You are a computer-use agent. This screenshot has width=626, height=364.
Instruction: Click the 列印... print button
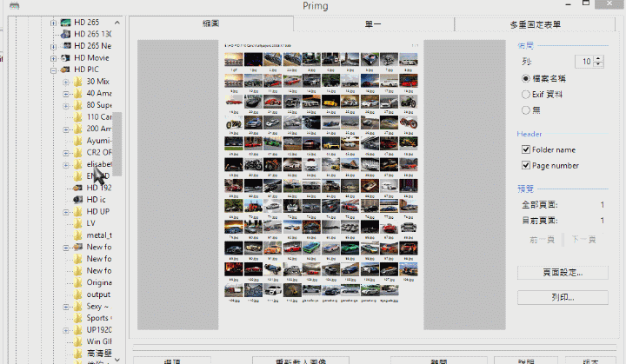(563, 297)
